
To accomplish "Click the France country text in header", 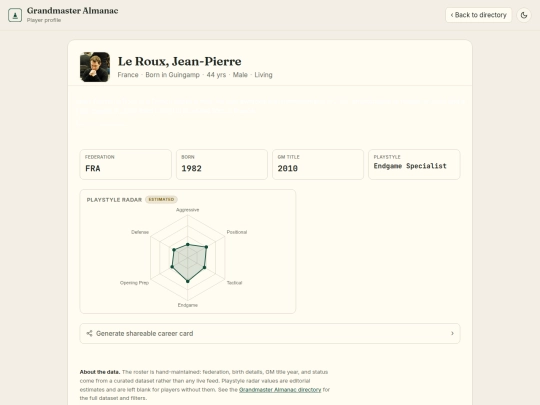I will click(128, 75).
